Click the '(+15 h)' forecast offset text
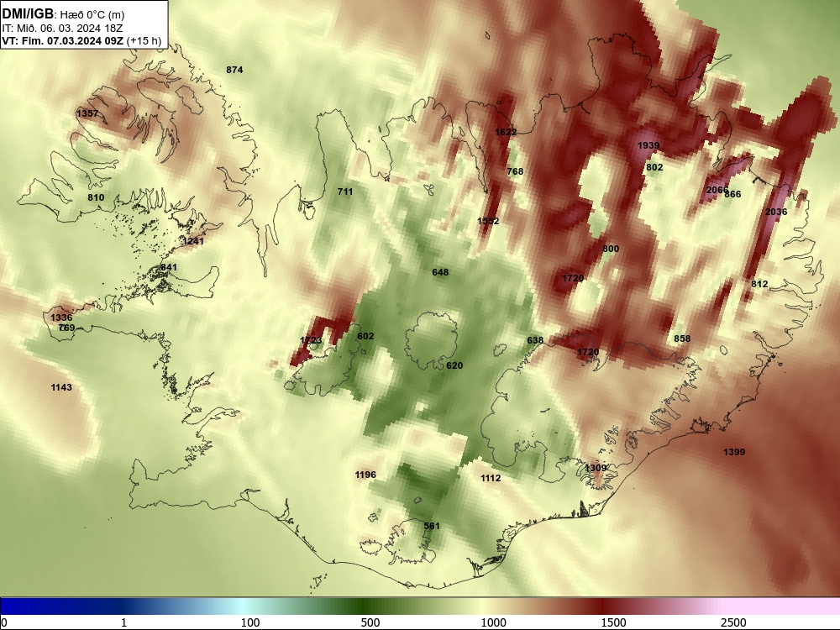This screenshot has width=840, height=630. pos(144,40)
